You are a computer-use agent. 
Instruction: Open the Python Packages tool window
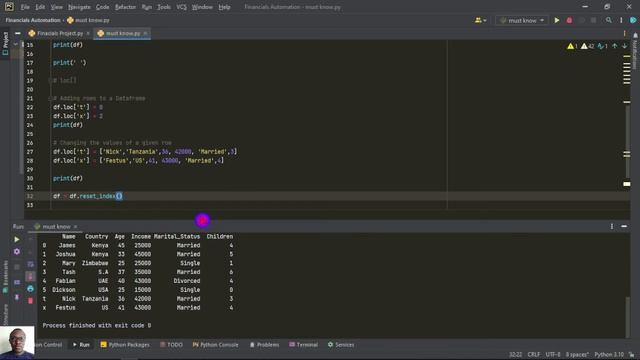[125, 345]
